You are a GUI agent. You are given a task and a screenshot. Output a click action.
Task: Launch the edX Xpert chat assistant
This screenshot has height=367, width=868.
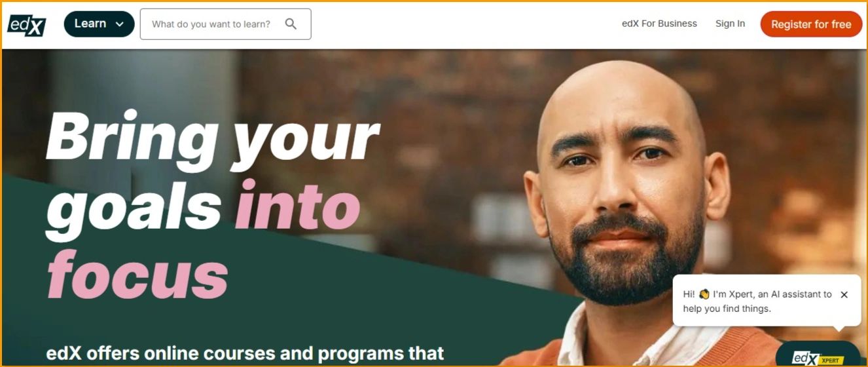click(x=818, y=355)
